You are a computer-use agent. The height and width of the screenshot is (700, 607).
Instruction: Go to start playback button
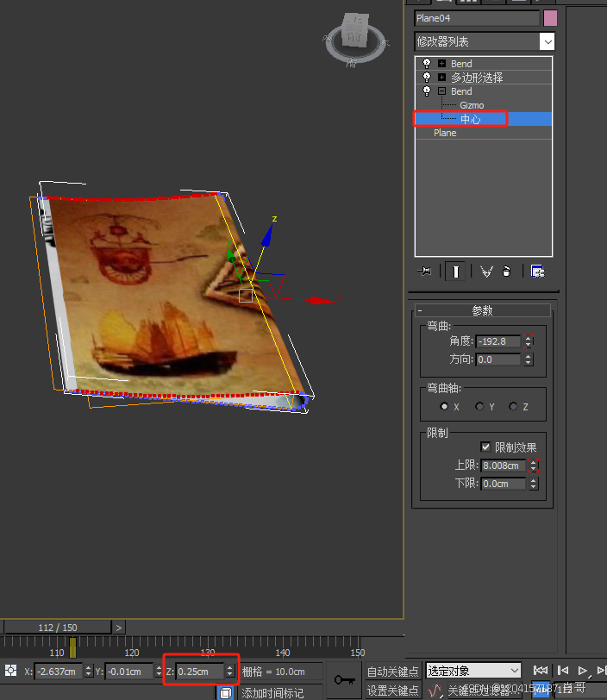(541, 671)
